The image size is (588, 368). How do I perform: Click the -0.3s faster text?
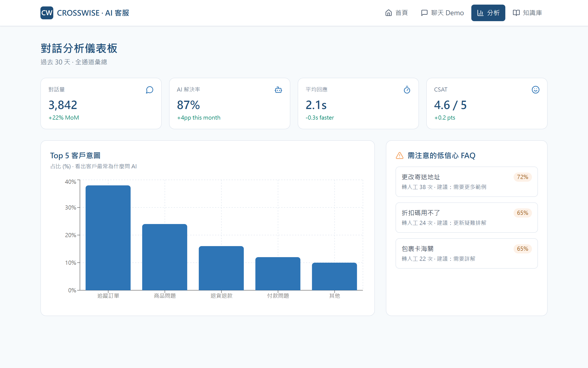pos(319,118)
